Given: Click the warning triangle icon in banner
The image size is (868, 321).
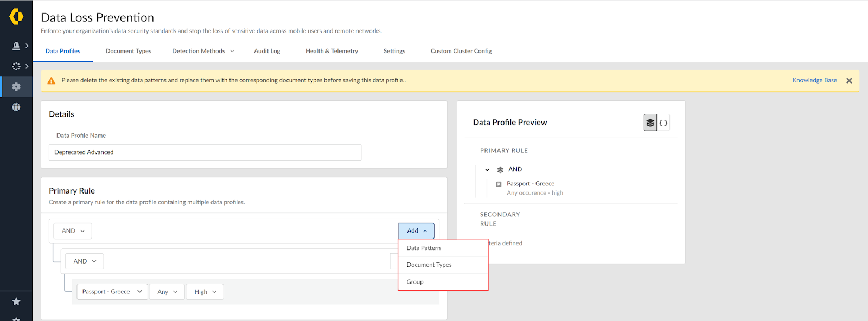Looking at the screenshot, I should pyautogui.click(x=52, y=81).
